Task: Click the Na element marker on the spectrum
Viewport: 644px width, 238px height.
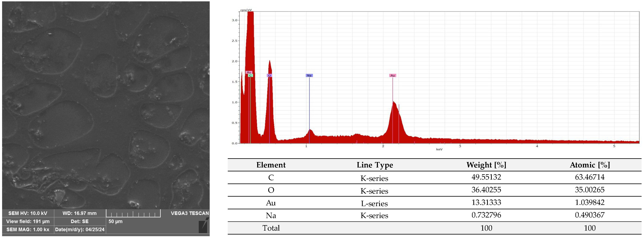Action: (x=309, y=75)
